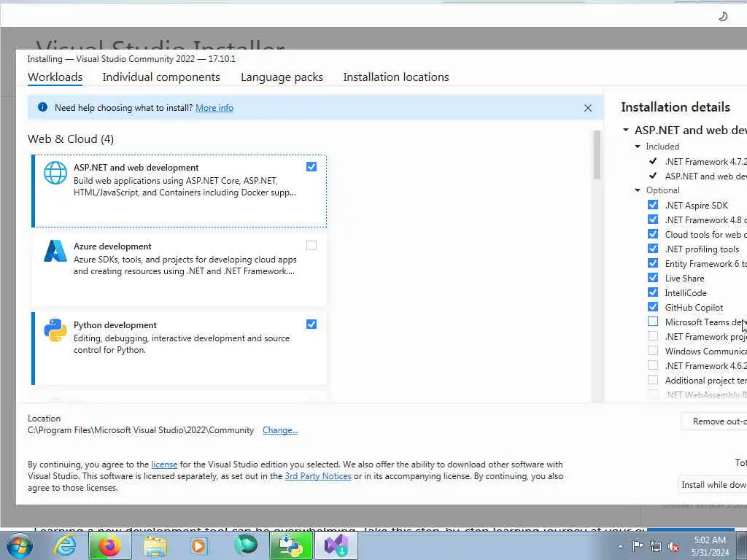747x560 pixels.
Task: Click the ASP.NET globe workload icon
Action: (x=55, y=173)
